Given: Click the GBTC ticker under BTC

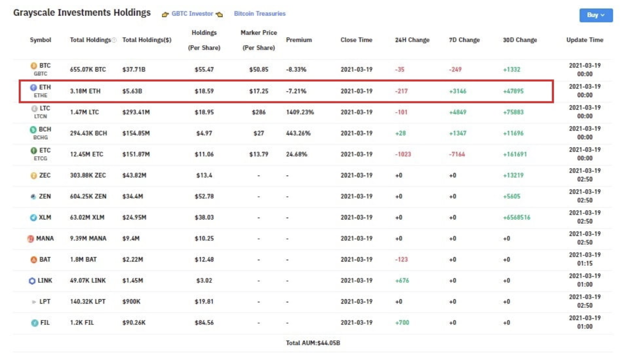Looking at the screenshot, I should [x=40, y=74].
